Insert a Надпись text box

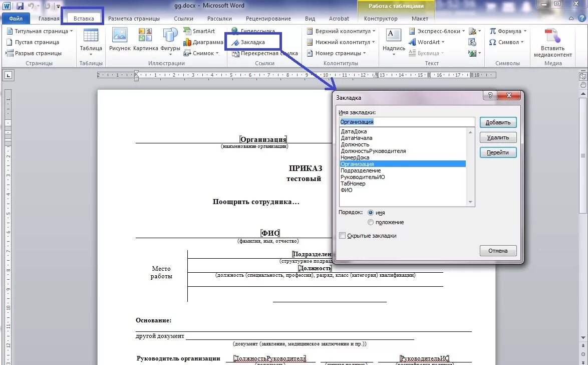(394, 42)
